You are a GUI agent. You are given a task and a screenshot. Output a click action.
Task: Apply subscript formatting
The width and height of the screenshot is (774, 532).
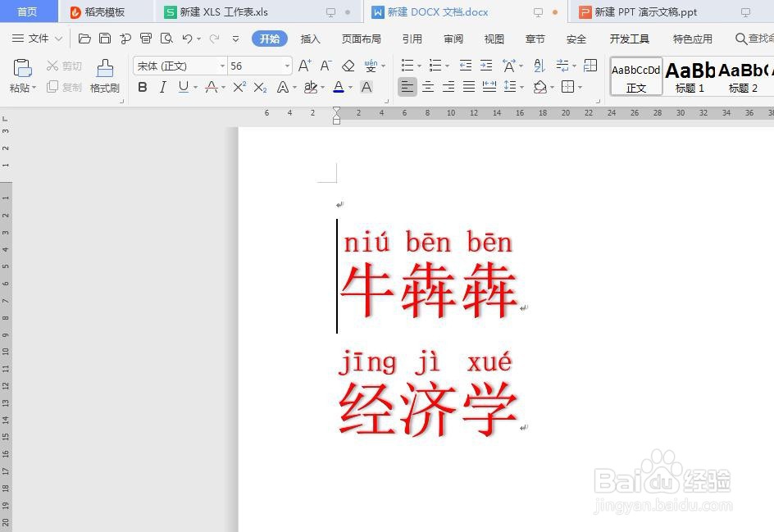pyautogui.click(x=259, y=87)
